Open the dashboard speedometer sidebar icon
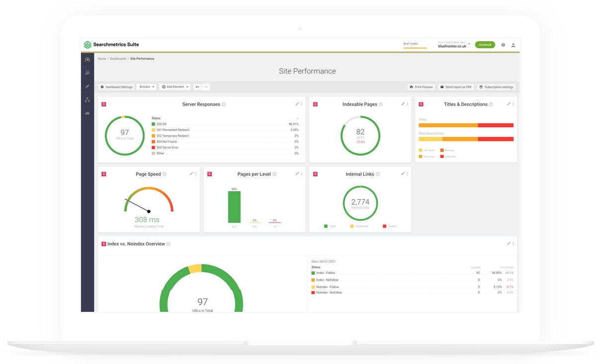 click(87, 60)
